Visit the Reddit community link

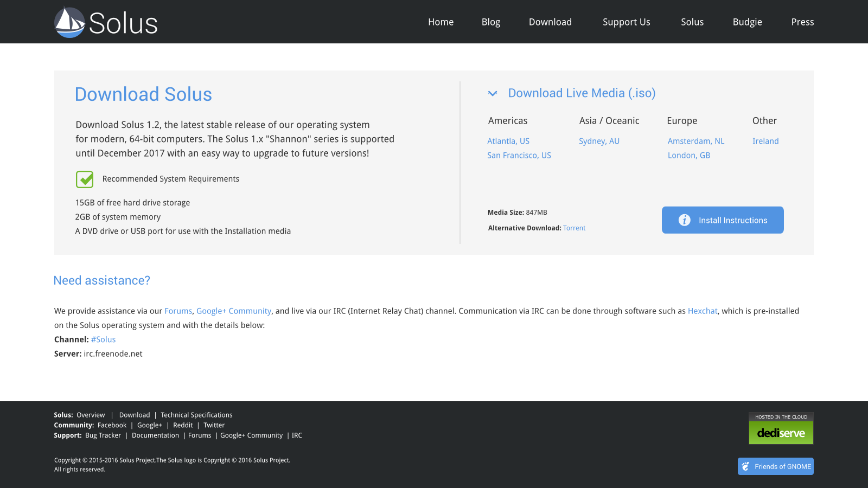coord(183,425)
